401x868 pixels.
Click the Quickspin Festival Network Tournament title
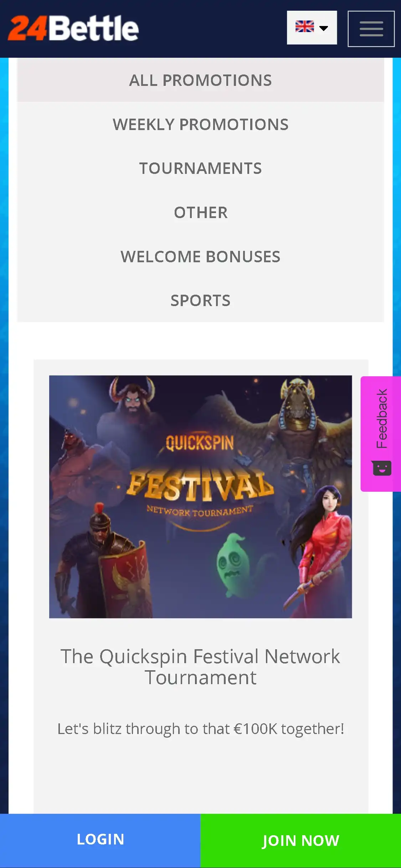point(200,667)
